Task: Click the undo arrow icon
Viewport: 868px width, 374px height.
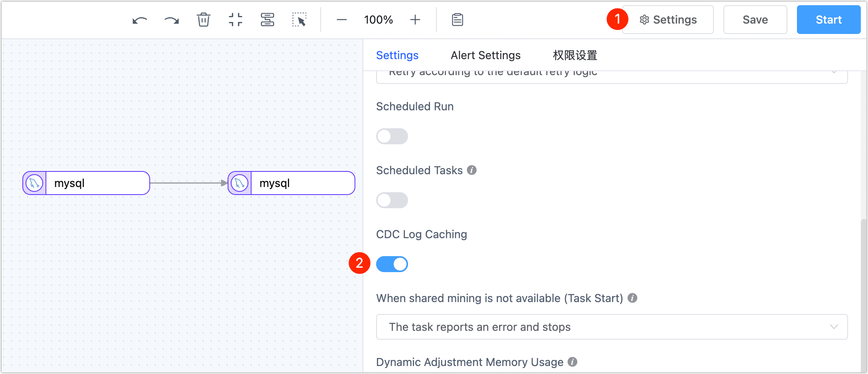Action: click(x=140, y=20)
